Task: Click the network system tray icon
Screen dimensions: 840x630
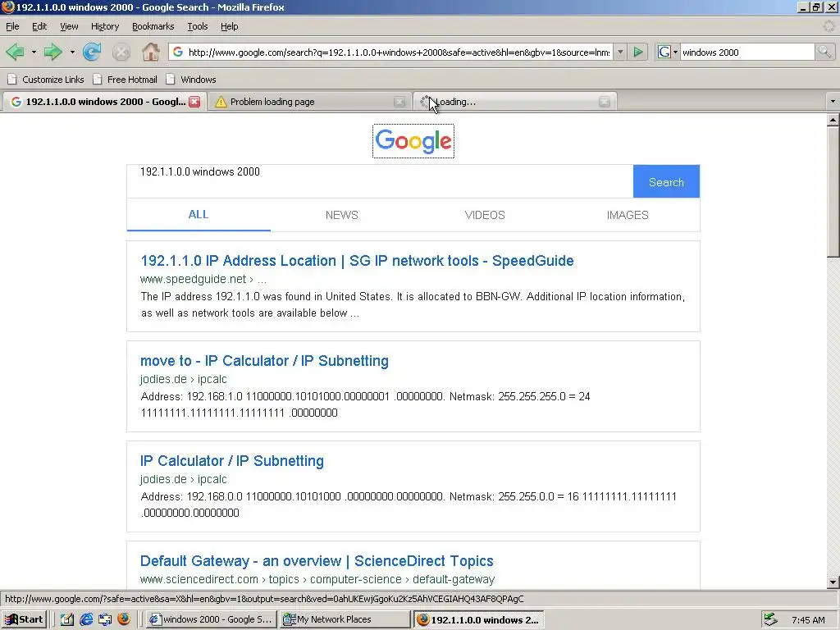Action: [771, 619]
